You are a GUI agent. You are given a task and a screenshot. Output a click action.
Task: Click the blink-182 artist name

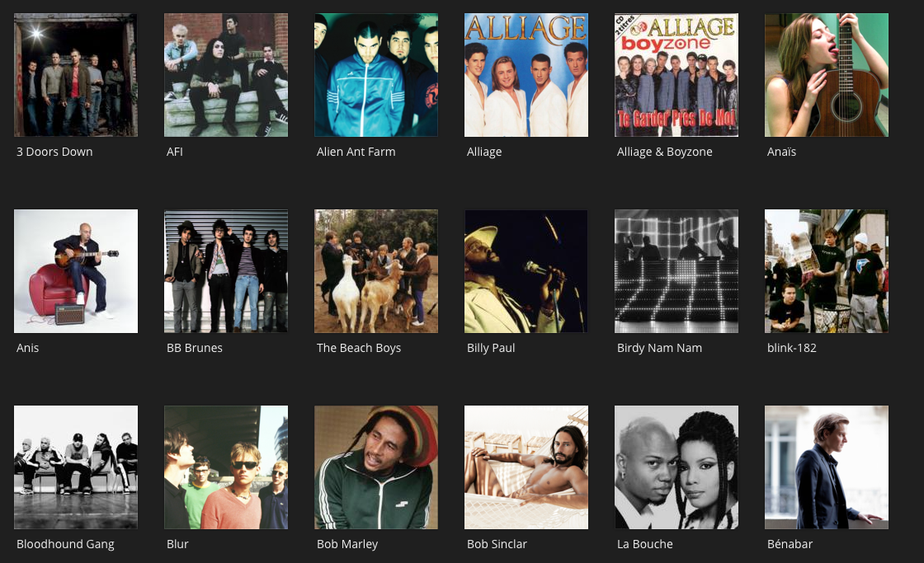[792, 348]
